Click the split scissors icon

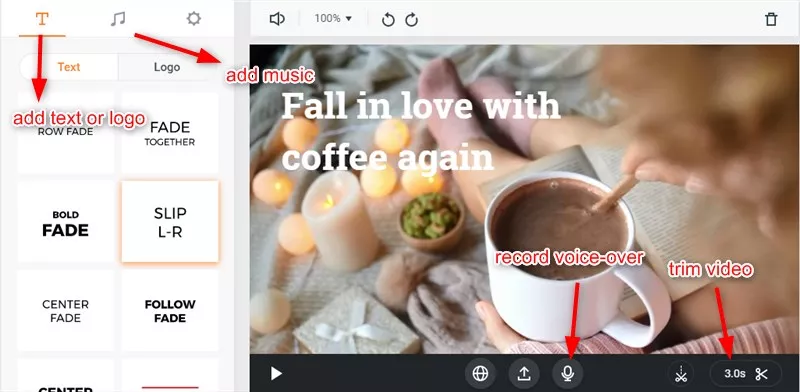click(x=681, y=374)
